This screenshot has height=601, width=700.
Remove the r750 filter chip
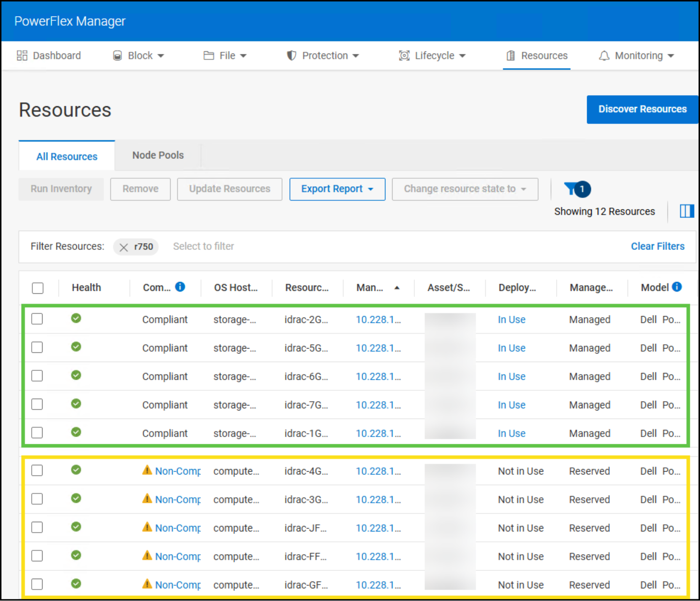[123, 247]
